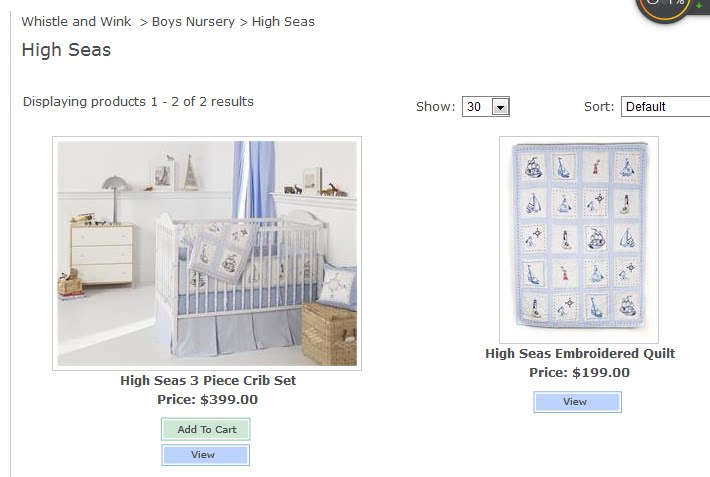Click High Seas Embroidered Quilt title
The width and height of the screenshot is (710, 477).
tap(580, 353)
